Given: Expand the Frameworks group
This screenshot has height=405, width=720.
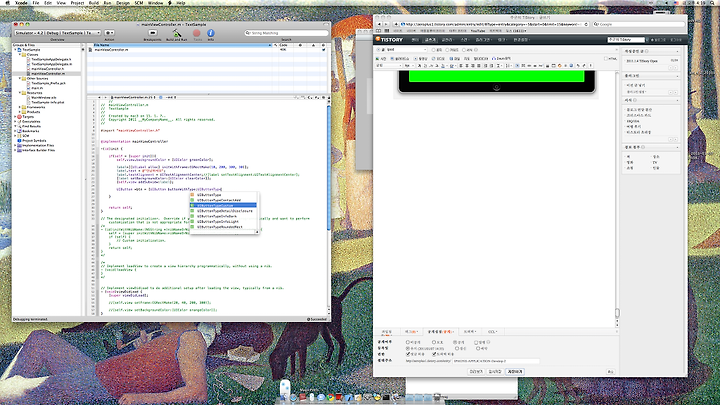Looking at the screenshot, I should click(20, 107).
